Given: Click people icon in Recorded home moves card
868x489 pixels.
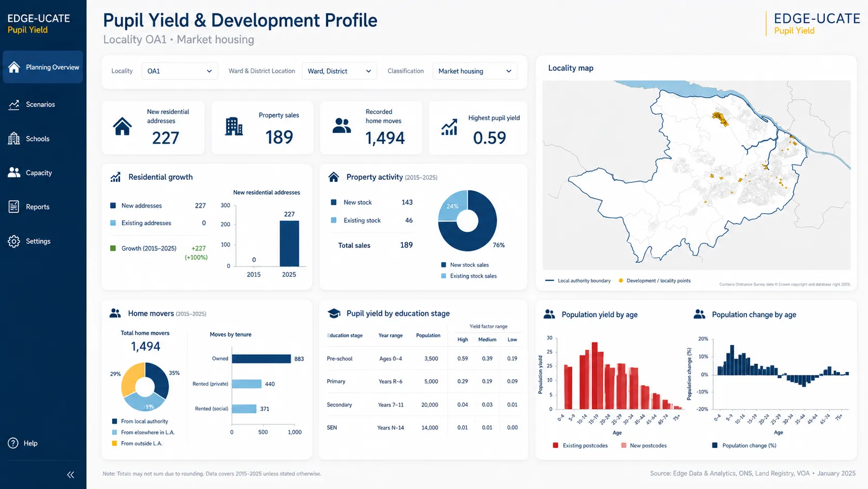Looking at the screenshot, I should pos(342,126).
